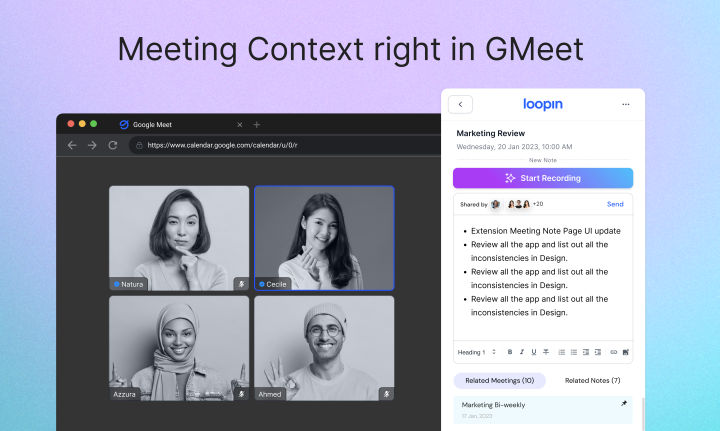The height and width of the screenshot is (431, 720).
Task: Insert a numbered list in note
Action: click(x=561, y=352)
